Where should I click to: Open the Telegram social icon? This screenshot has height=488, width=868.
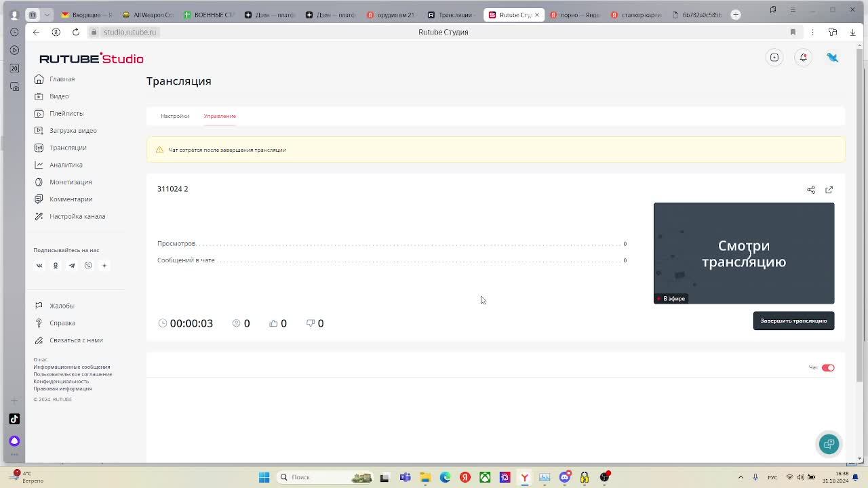(72, 266)
